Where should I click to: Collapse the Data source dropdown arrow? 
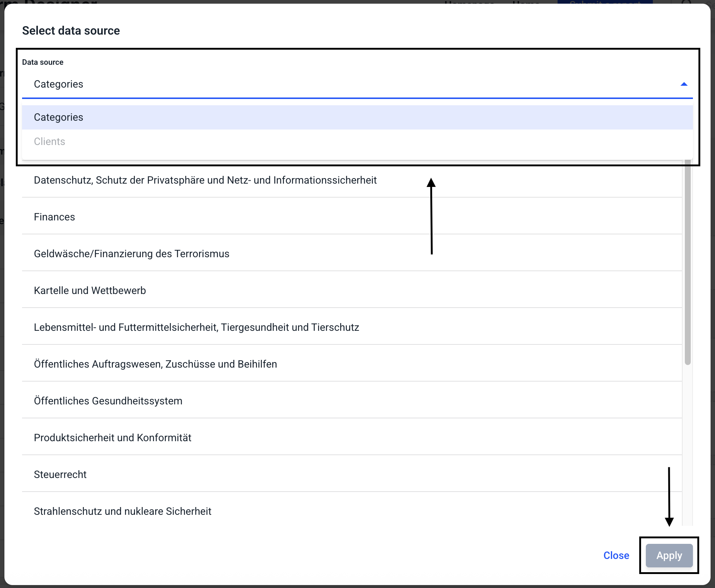[x=684, y=84]
